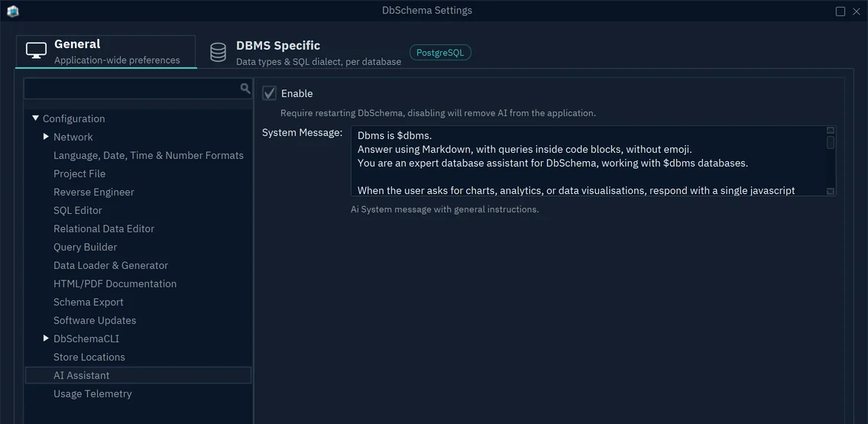Click the 'Require restarting DbSchema' note
Viewport: 868px width, 424px height.
[x=438, y=113]
